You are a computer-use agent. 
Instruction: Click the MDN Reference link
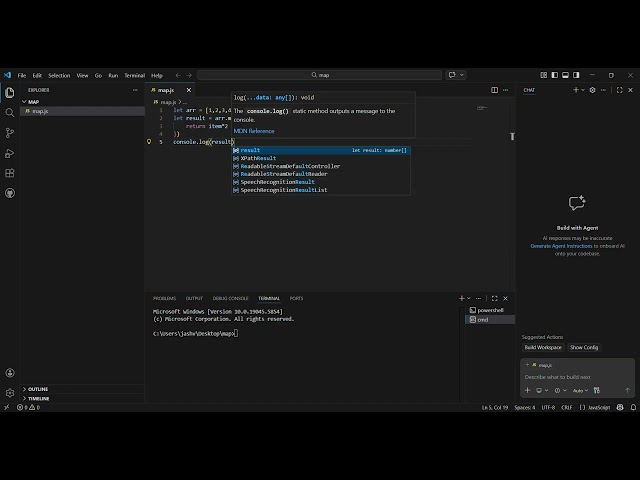pyautogui.click(x=254, y=131)
